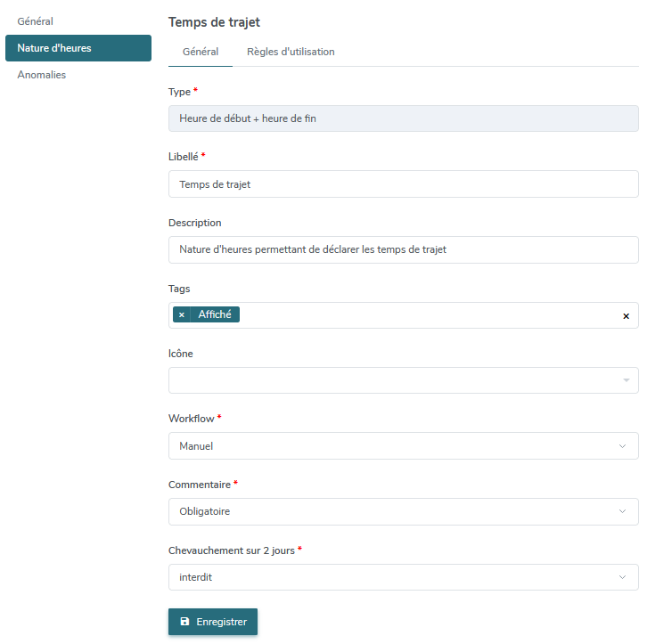Remove the Affiché tag with its x
The width and height of the screenshot is (647, 644).
(x=182, y=314)
